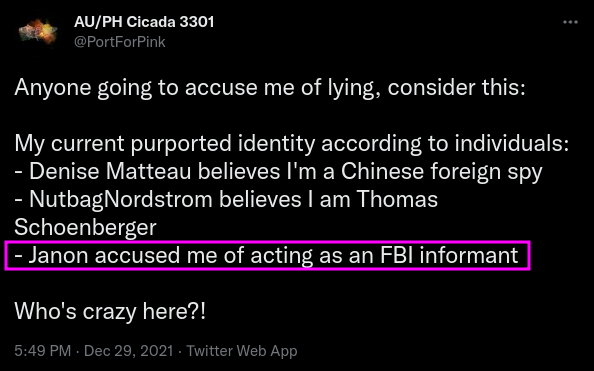Click the name NutbagNordstrom
This screenshot has width=594, height=371.
tap(120, 200)
